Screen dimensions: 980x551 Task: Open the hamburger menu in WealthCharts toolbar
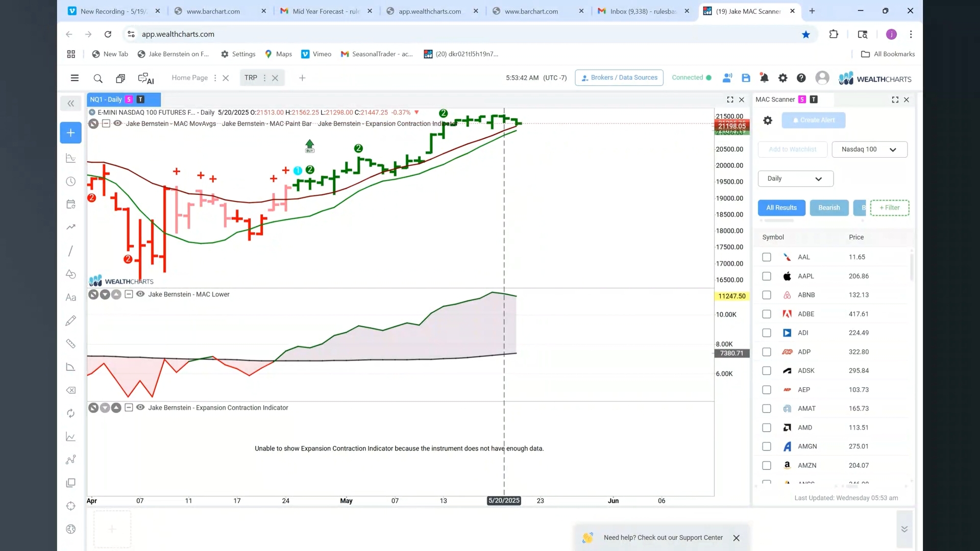click(x=75, y=78)
